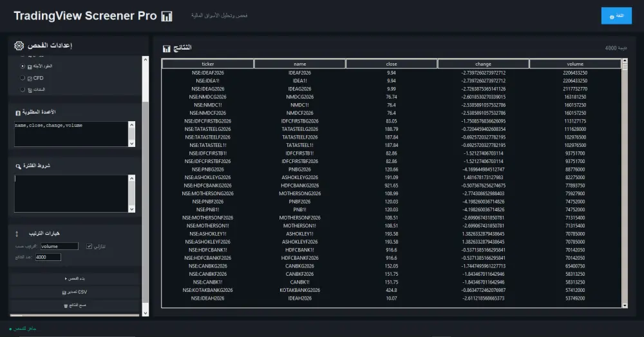Select the MOTHERSON1! name cell
Viewport: 644px width, 337px height.
300,226
